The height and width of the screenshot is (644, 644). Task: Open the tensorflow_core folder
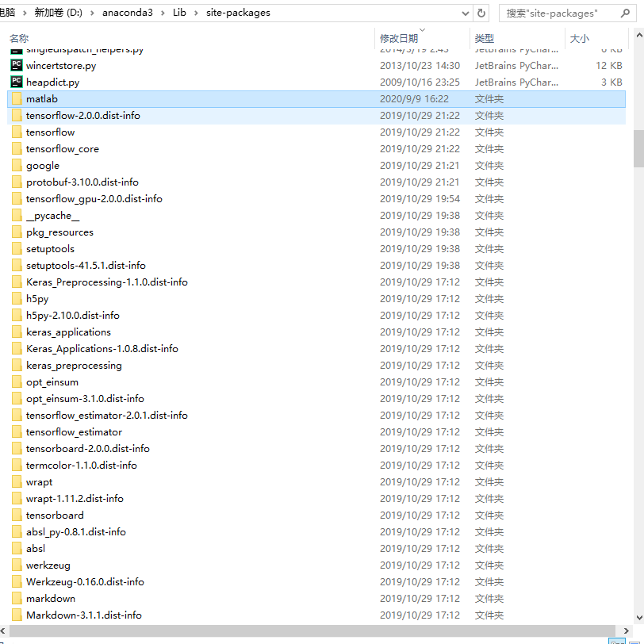(56, 148)
